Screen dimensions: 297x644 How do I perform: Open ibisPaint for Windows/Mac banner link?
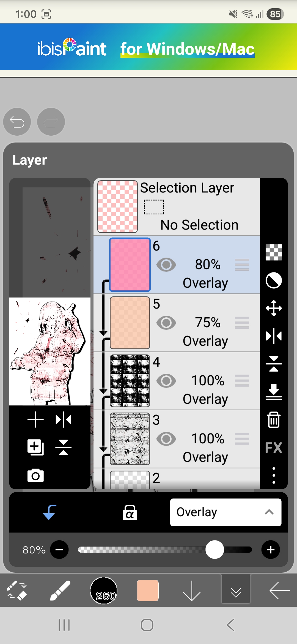[x=148, y=47]
